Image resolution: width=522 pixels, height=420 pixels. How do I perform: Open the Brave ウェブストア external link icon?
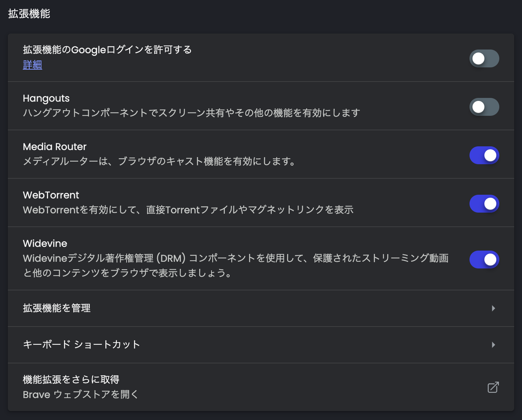(x=493, y=388)
